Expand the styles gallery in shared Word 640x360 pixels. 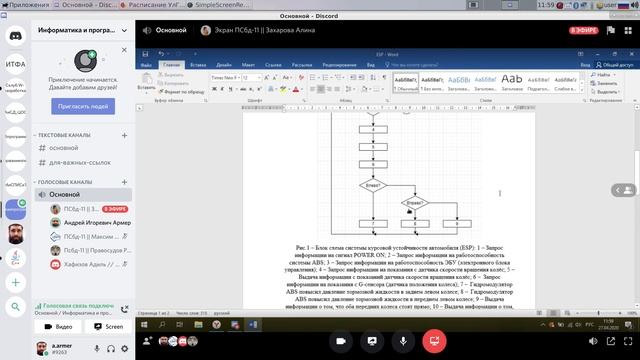click(x=582, y=91)
